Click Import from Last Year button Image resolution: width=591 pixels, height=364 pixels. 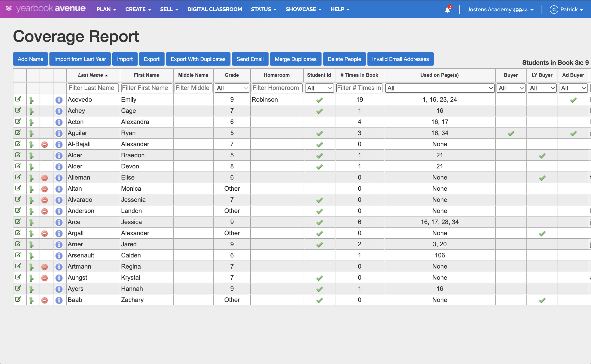click(x=80, y=59)
